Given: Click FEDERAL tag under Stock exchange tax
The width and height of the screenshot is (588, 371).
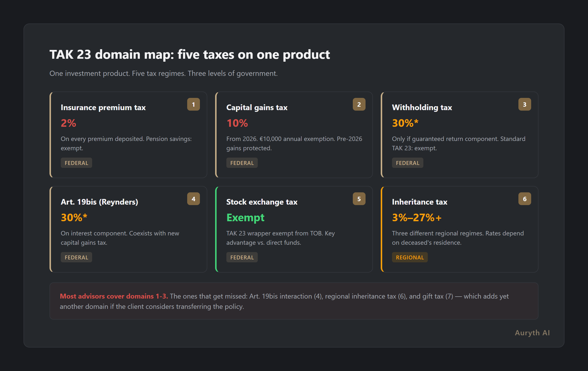Looking at the screenshot, I should 242,257.
